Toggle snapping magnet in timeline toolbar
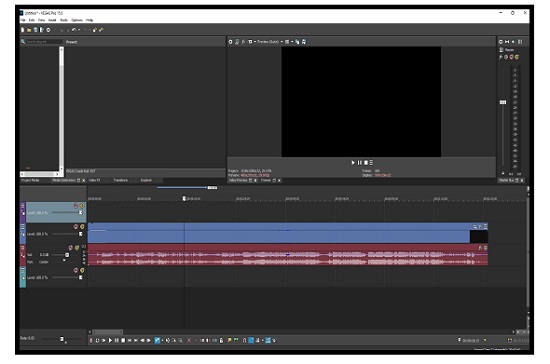 coord(244,340)
